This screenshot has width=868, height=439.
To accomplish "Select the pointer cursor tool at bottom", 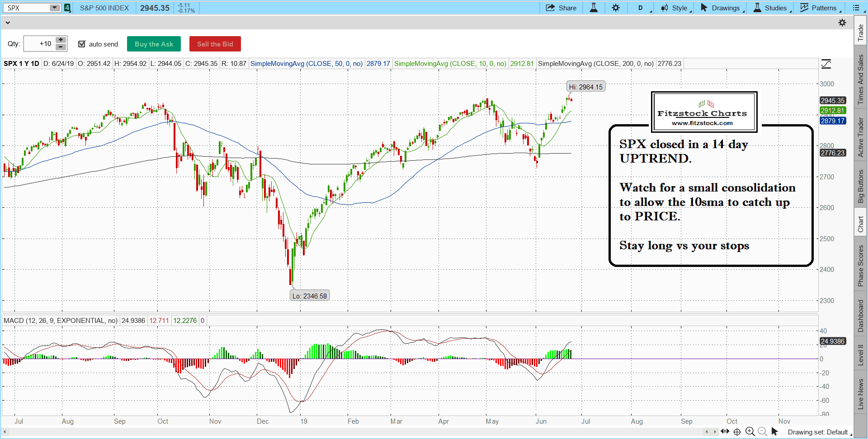I will (x=775, y=432).
